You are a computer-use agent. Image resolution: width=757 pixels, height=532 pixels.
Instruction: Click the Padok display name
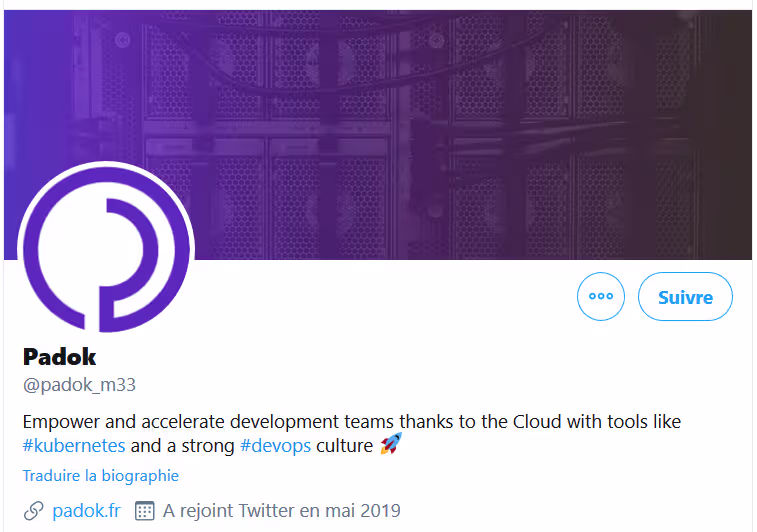click(59, 357)
